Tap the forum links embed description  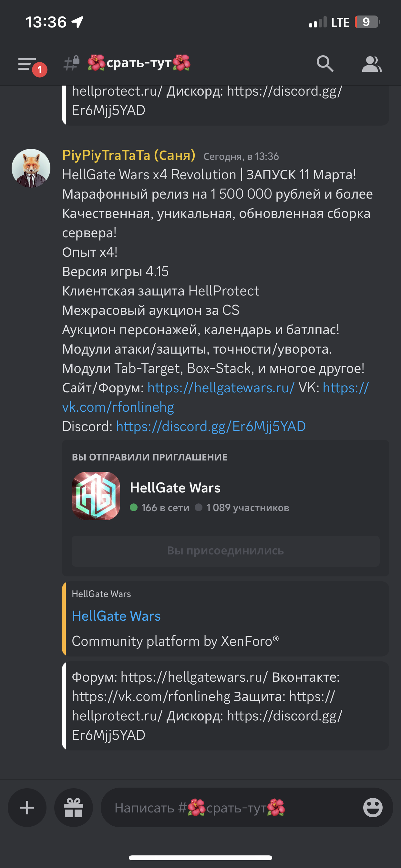coord(207,706)
